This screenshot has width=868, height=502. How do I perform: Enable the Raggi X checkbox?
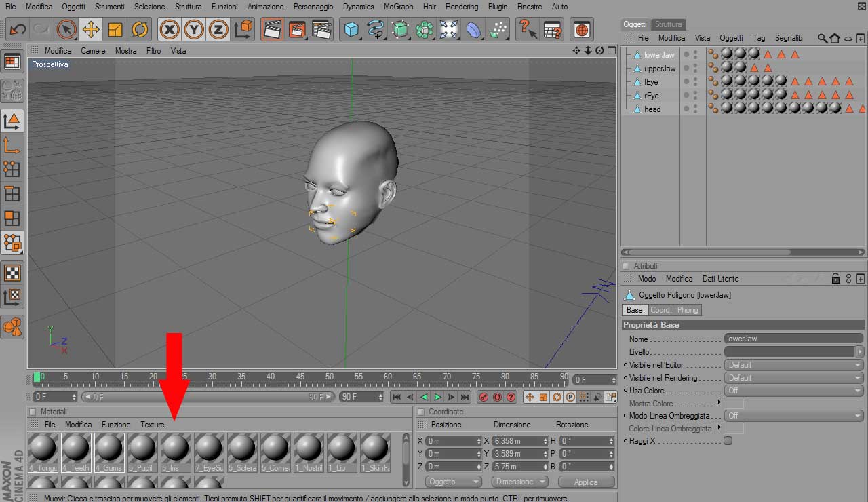pyautogui.click(x=728, y=441)
